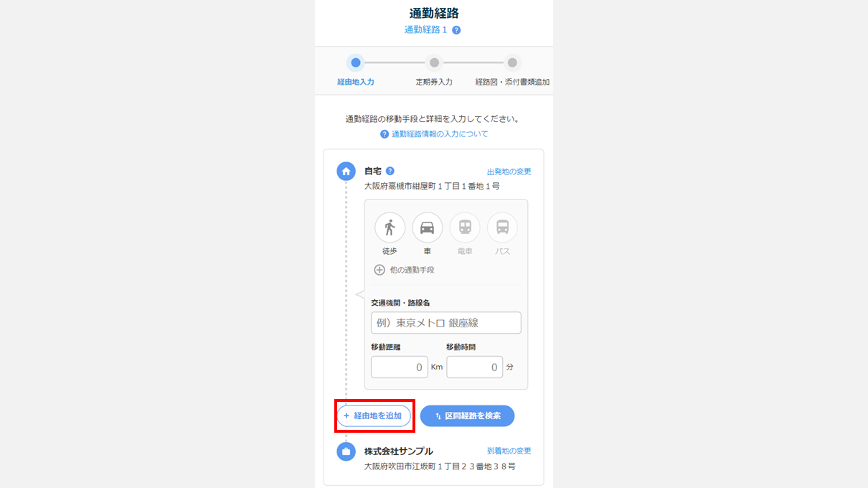Click the 移動距離 Km input field
Viewport: 868px width, 488px height.
click(400, 367)
